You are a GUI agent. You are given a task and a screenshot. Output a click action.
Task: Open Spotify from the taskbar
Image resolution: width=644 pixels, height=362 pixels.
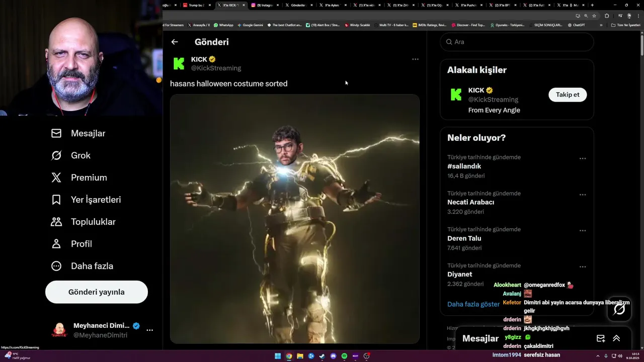[x=344, y=356]
